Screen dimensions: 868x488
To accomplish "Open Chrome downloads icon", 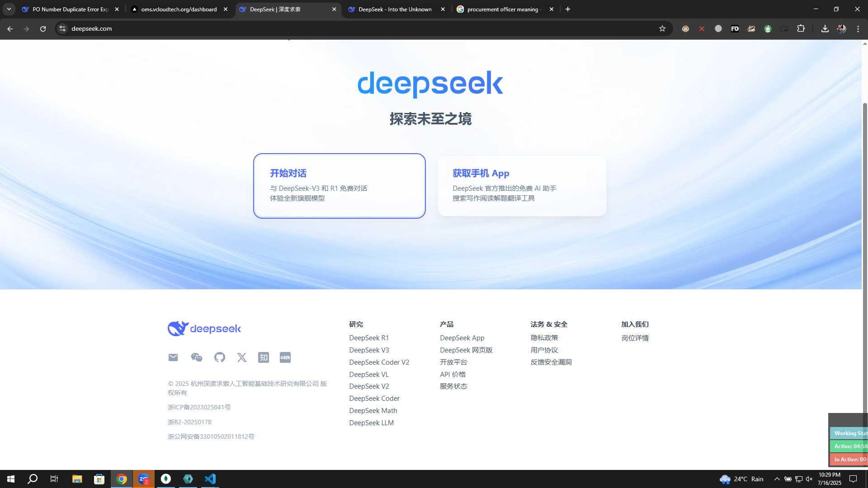I will pos(825,28).
